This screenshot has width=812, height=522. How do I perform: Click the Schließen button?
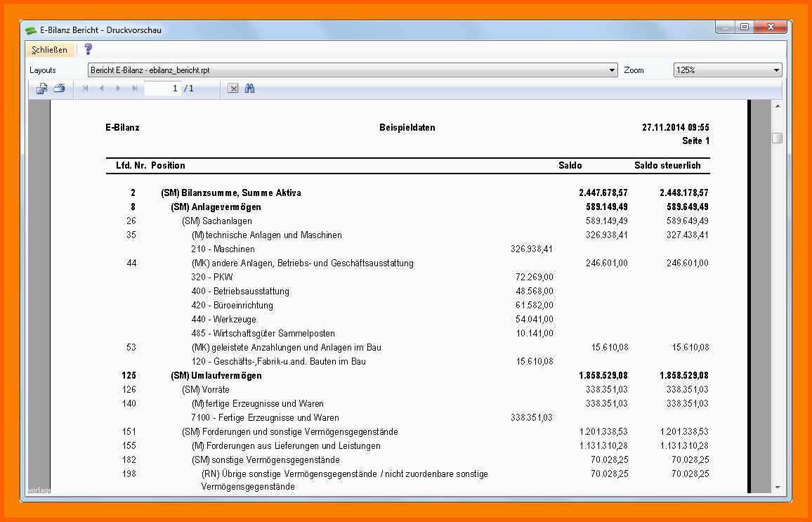click(x=50, y=50)
